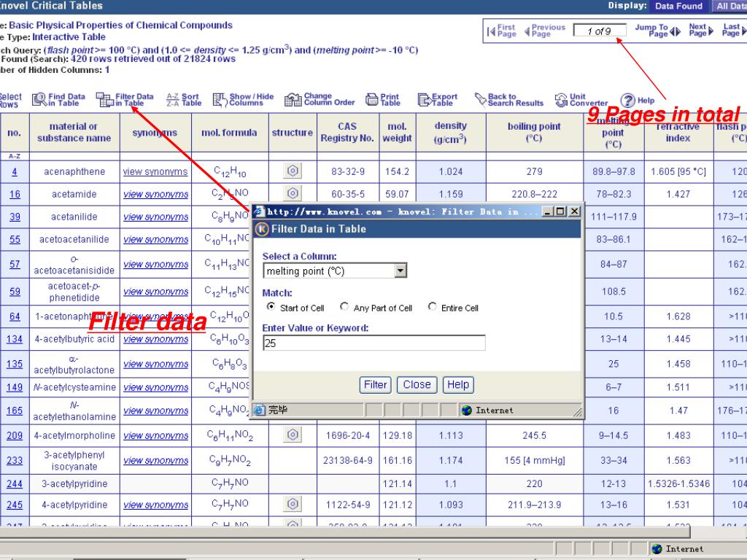Click the 'density (g/cm3)' column header
The height and width of the screenshot is (560, 747).
(x=451, y=133)
